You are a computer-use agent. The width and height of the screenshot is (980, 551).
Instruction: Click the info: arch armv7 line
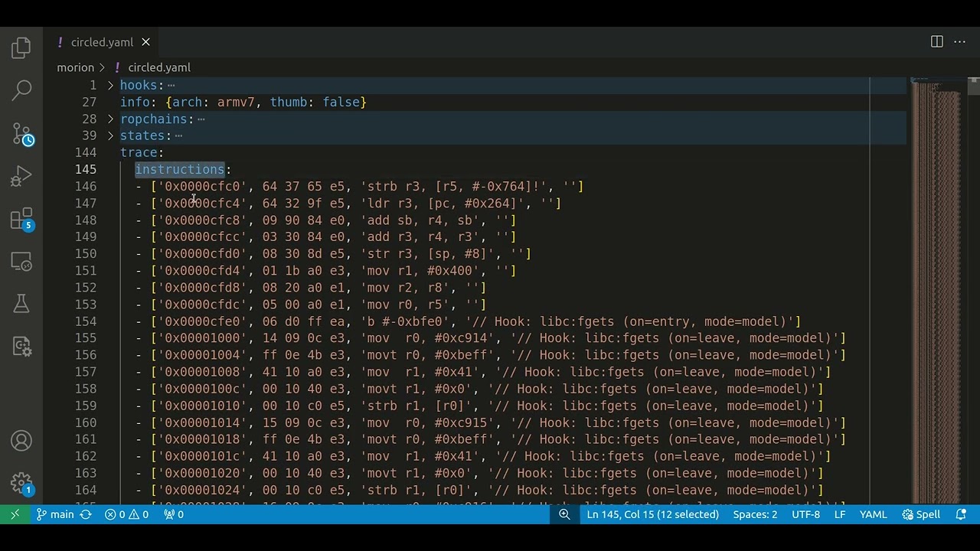coord(243,102)
